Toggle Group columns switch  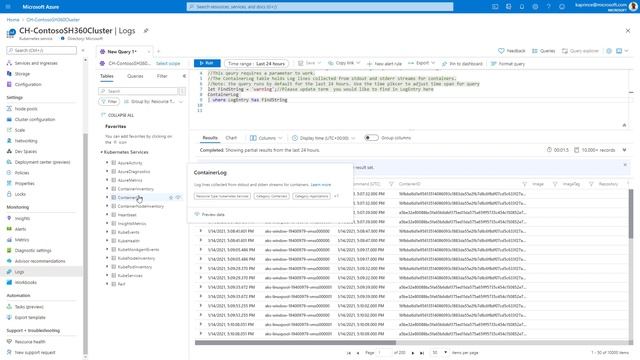[371, 138]
